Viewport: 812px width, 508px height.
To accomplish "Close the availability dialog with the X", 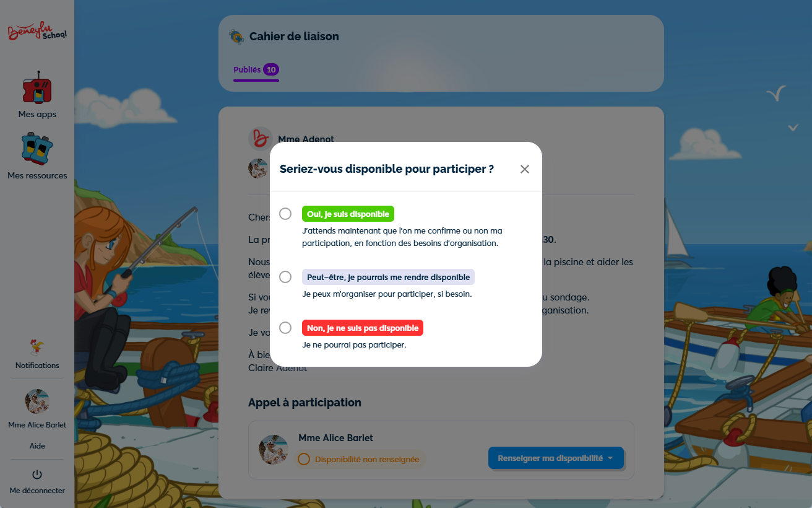I will (524, 169).
